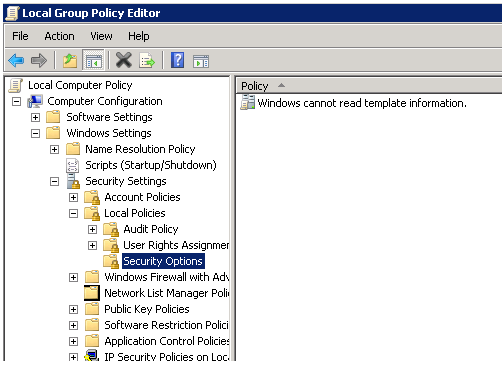This screenshot has height=366, width=502.
Task: Expand the Name Resolution Policy node
Action: click(x=54, y=149)
